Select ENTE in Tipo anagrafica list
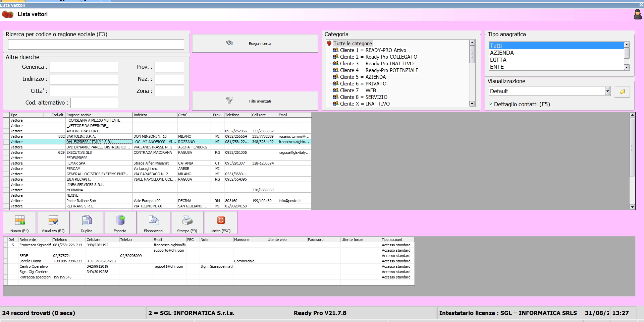This screenshot has height=322, width=644. click(x=556, y=67)
